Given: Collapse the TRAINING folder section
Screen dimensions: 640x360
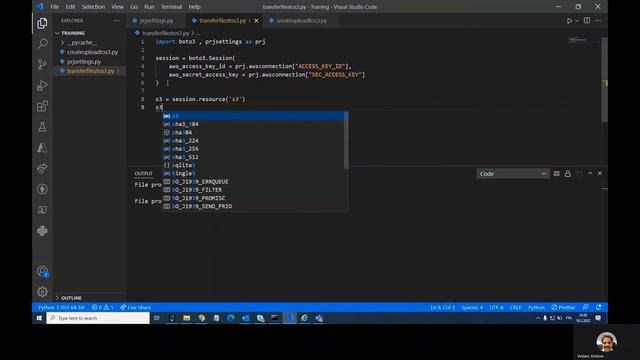Looking at the screenshot, I should (73, 33).
